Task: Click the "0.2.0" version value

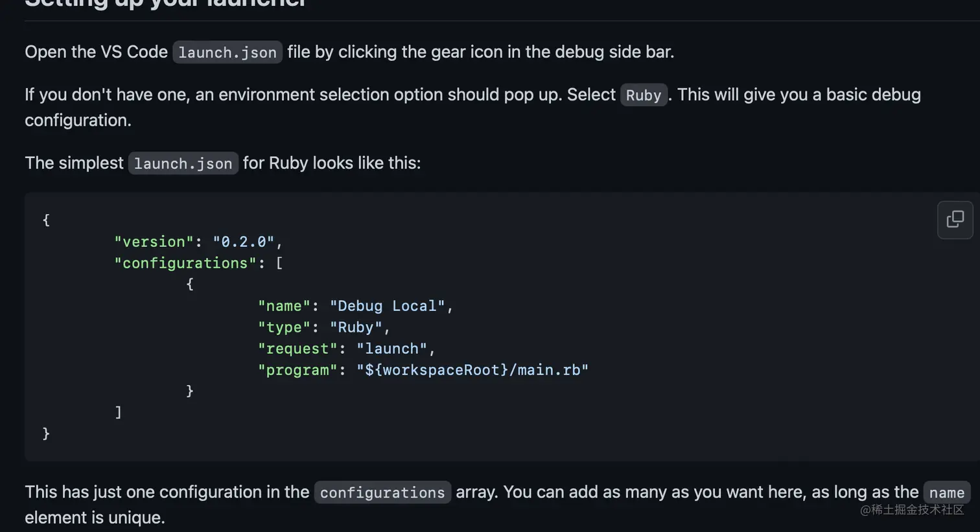Action: point(244,242)
